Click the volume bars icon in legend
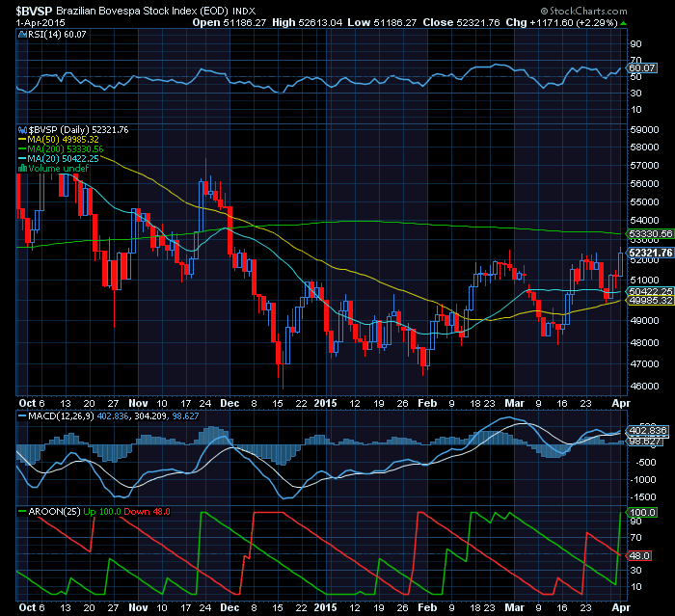 tap(22, 169)
